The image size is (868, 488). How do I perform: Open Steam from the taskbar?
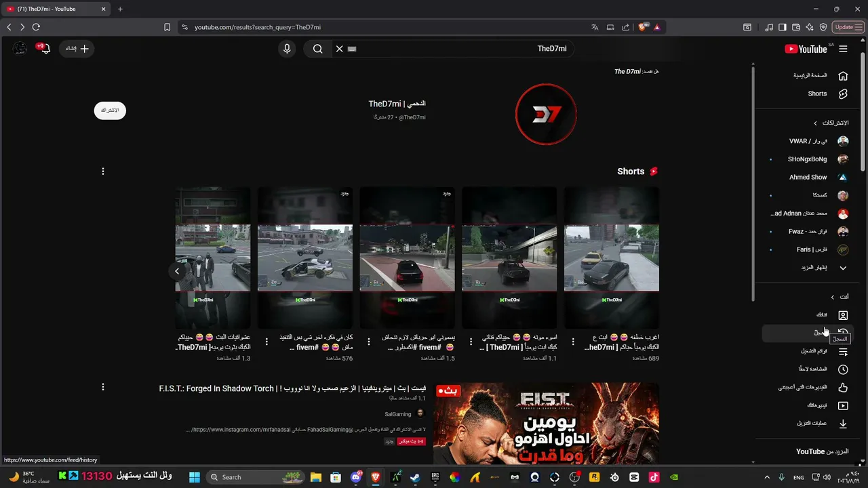(x=415, y=477)
